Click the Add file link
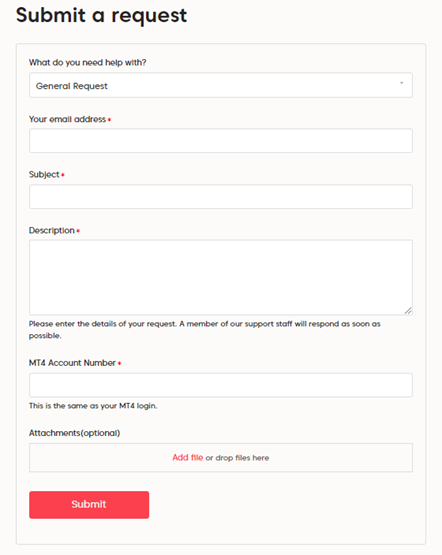This screenshot has width=442, height=555. point(188,458)
